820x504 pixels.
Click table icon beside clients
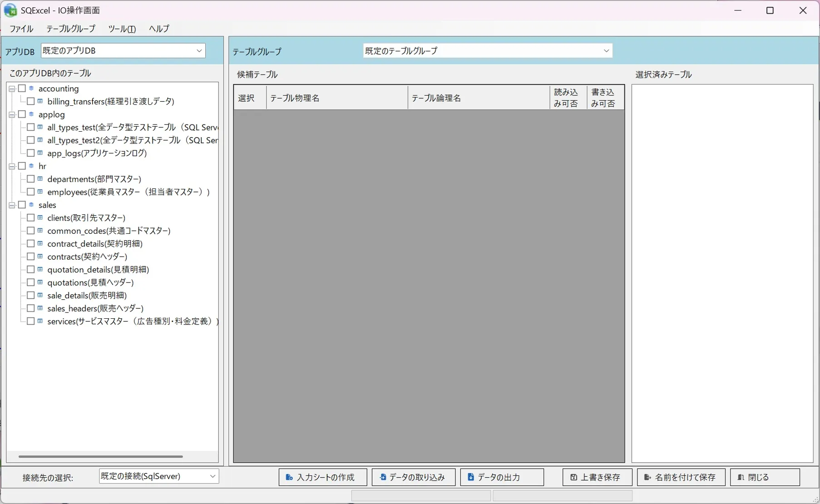click(x=40, y=218)
